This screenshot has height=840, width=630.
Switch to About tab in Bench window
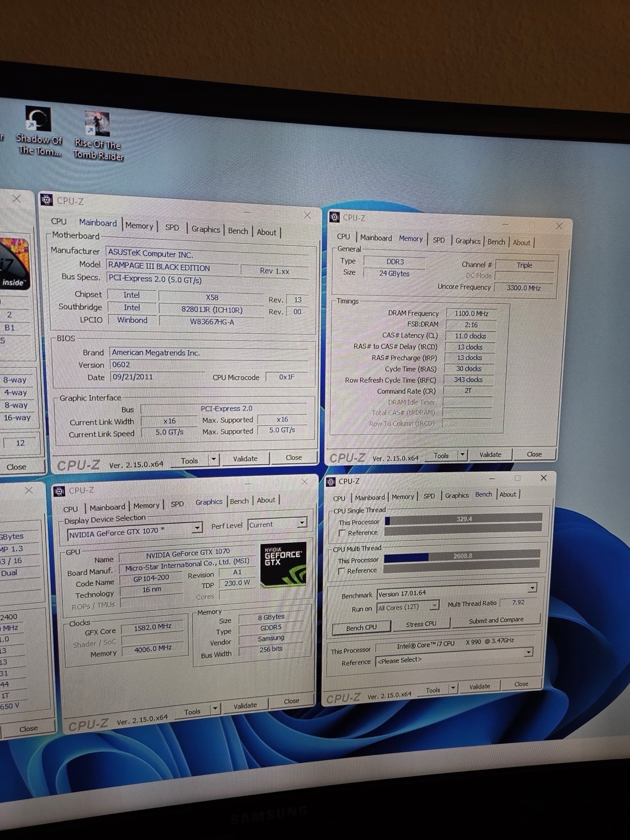[x=508, y=494]
